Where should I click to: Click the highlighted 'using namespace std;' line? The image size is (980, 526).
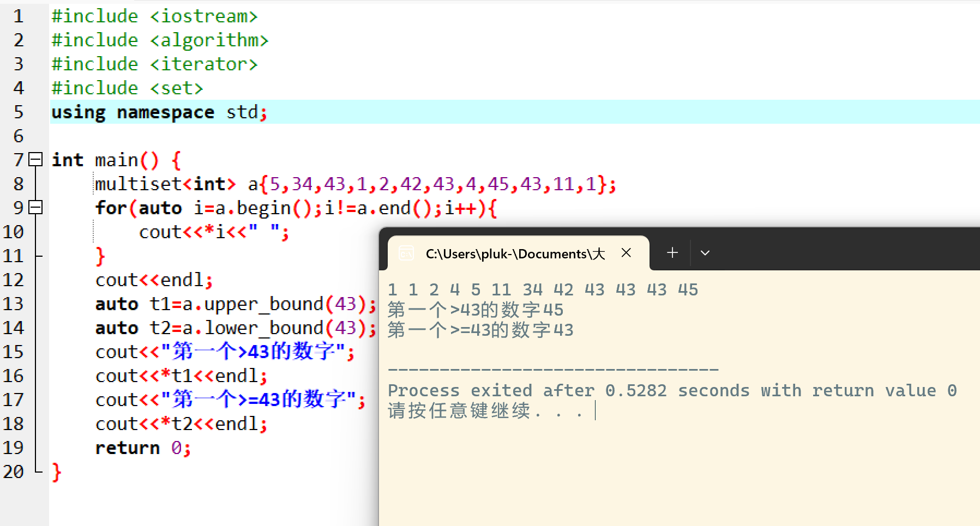(x=158, y=112)
